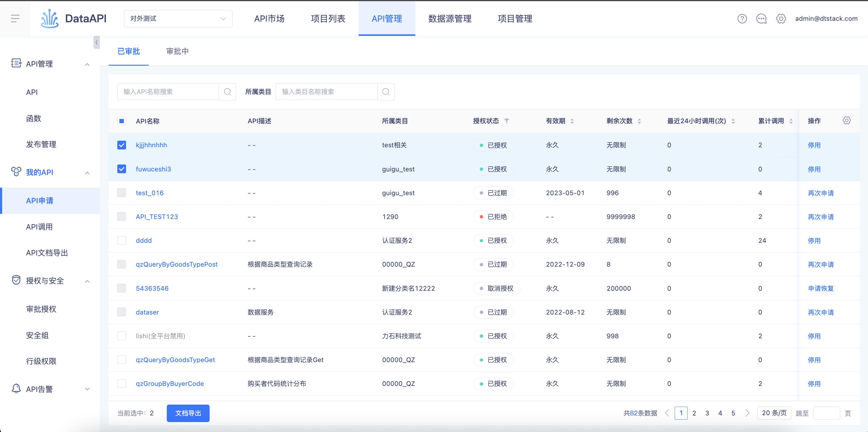
Task: Focus the 跳至 page jump input
Action: click(826, 413)
